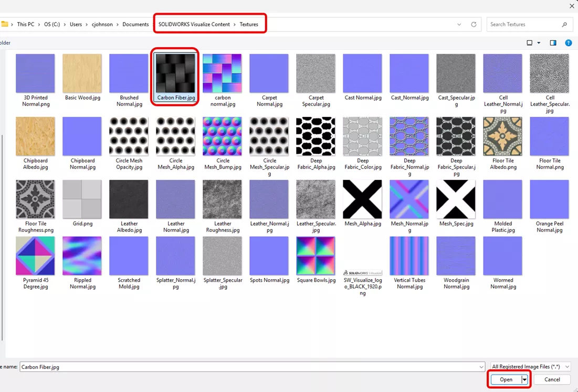Expand the view layout options arrow
This screenshot has width=578, height=392.
pyautogui.click(x=539, y=43)
